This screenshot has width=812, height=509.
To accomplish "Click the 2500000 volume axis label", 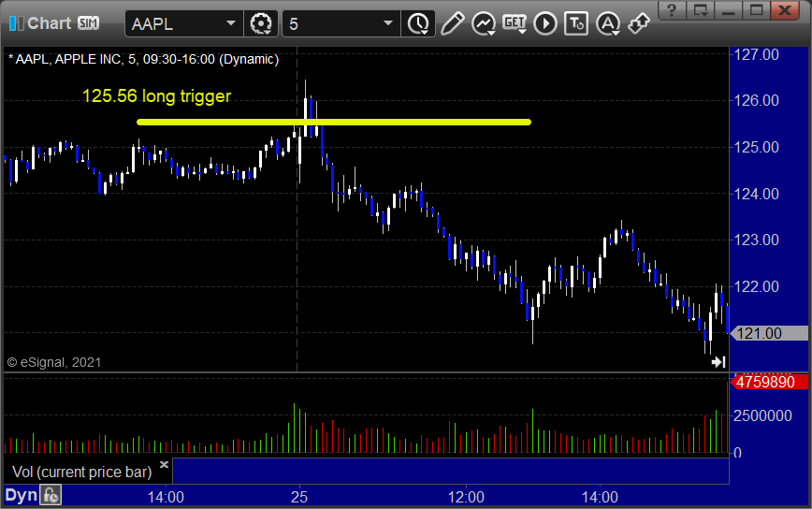I will (x=762, y=415).
